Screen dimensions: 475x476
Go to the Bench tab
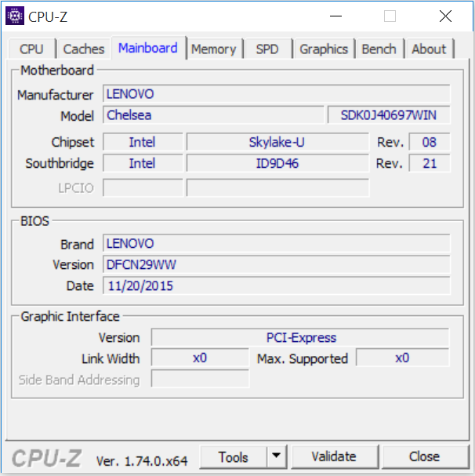379,49
